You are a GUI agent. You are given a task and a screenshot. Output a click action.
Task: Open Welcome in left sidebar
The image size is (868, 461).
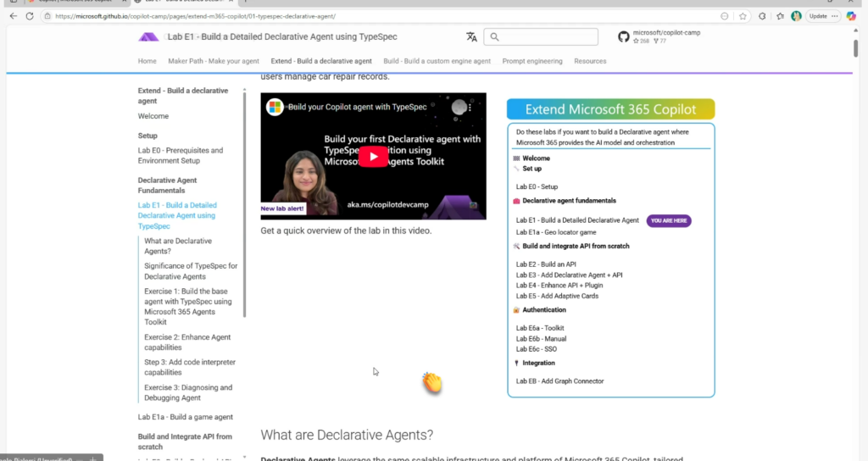click(x=153, y=116)
